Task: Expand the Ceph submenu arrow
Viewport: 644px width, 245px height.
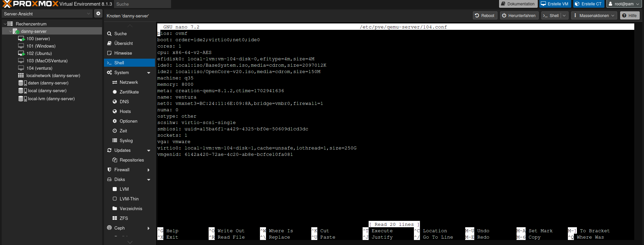Action: [x=149, y=228]
